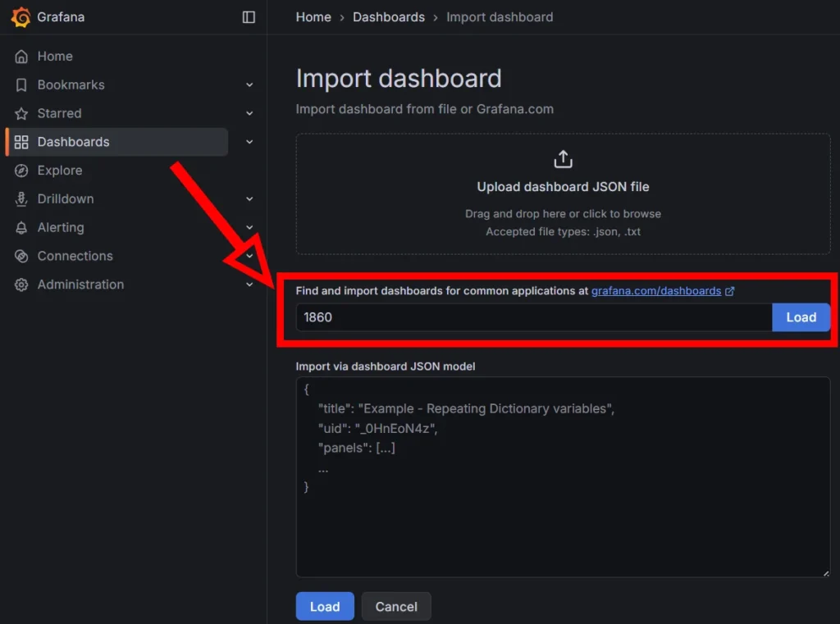Select Dashboards in the sidebar menu

73,142
